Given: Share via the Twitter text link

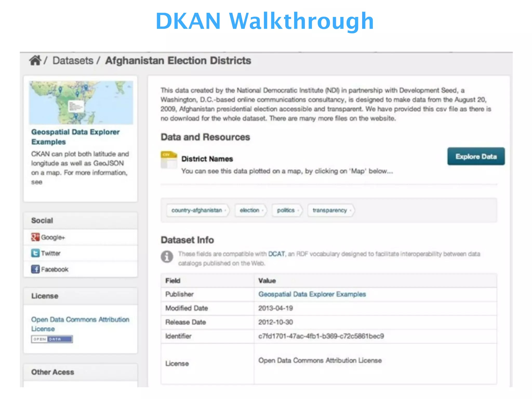Looking at the screenshot, I should click(51, 253).
